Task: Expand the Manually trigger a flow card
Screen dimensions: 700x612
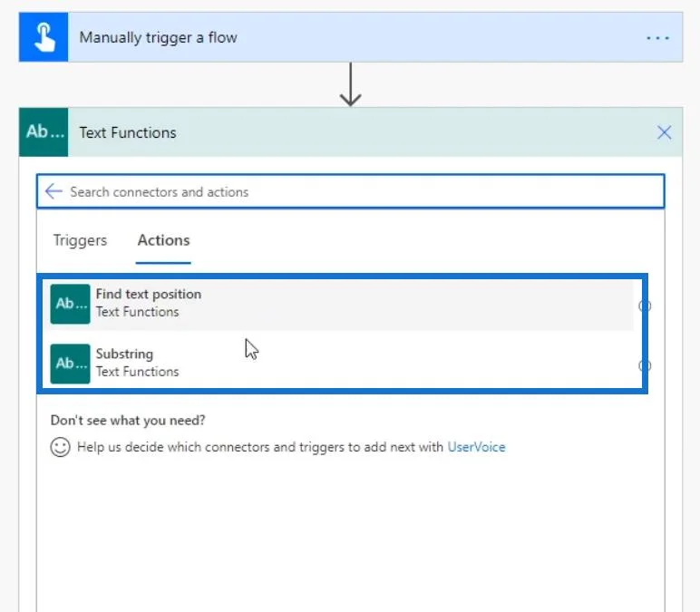Action: (x=350, y=37)
